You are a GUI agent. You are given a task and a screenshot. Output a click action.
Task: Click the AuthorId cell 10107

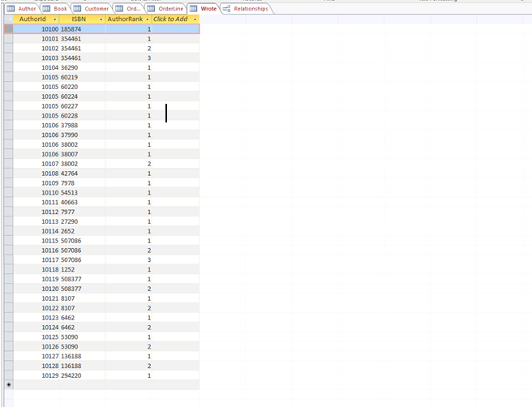36,164
